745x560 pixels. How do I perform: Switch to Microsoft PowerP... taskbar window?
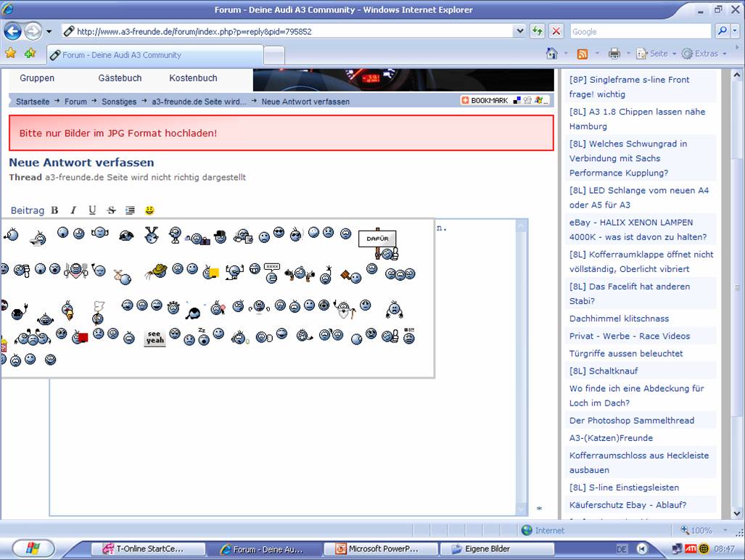pos(380,549)
